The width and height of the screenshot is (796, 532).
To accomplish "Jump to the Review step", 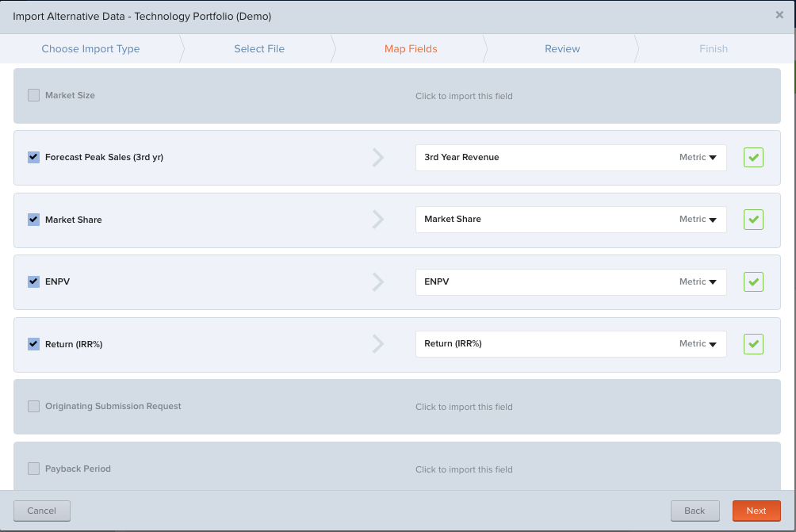I will point(562,48).
